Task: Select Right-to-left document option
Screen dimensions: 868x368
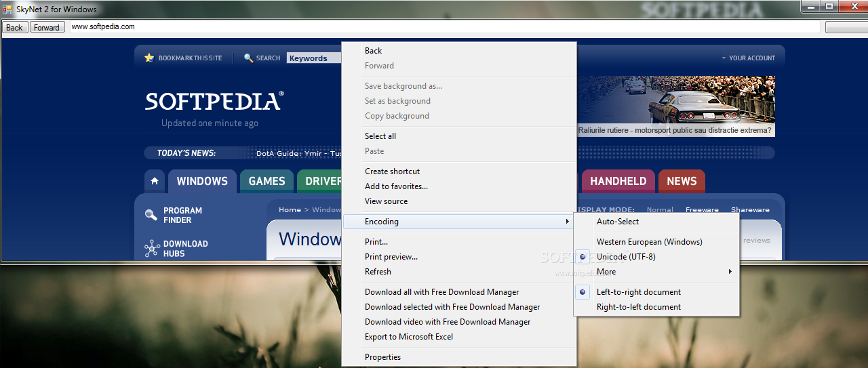Action: pyautogui.click(x=656, y=307)
